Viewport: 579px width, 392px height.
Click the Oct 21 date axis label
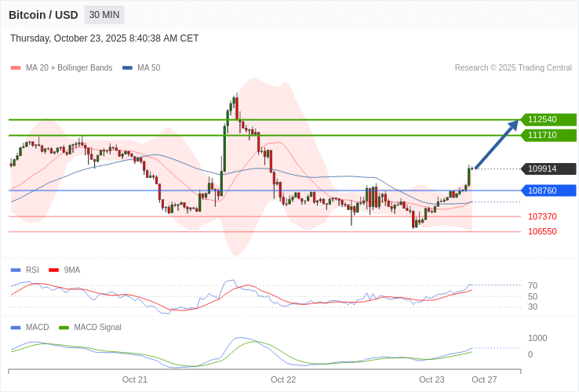pyautogui.click(x=135, y=379)
